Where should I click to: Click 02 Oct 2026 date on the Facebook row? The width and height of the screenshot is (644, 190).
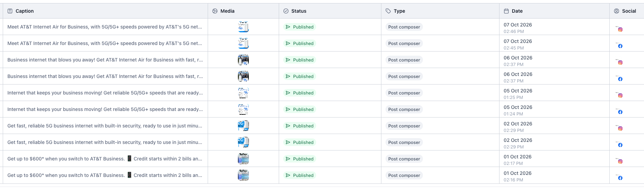pyautogui.click(x=518, y=140)
